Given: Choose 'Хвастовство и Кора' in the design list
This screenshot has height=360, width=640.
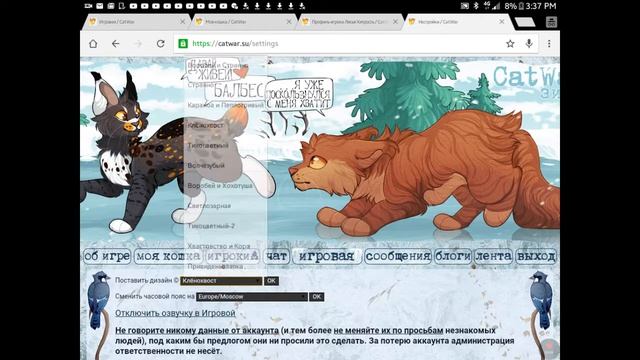Looking at the screenshot, I should pyautogui.click(x=225, y=246).
